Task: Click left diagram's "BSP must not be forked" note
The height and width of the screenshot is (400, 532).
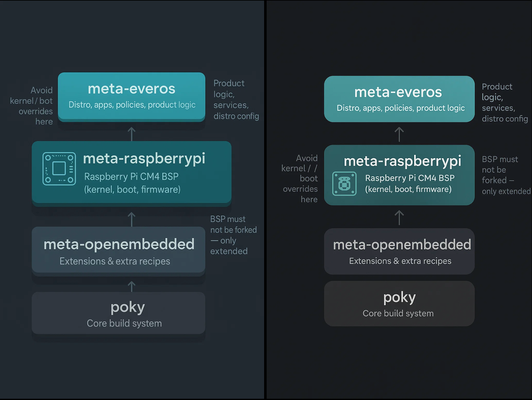Action: [233, 235]
